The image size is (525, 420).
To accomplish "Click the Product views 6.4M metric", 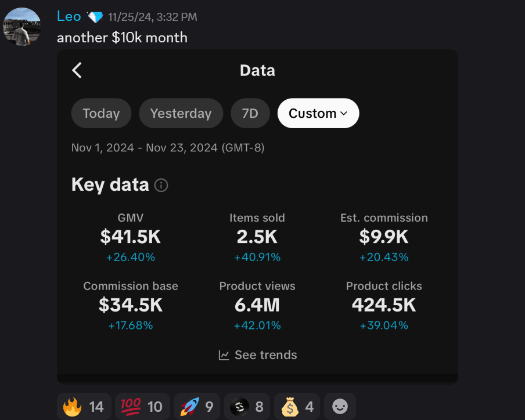I will point(257,305).
